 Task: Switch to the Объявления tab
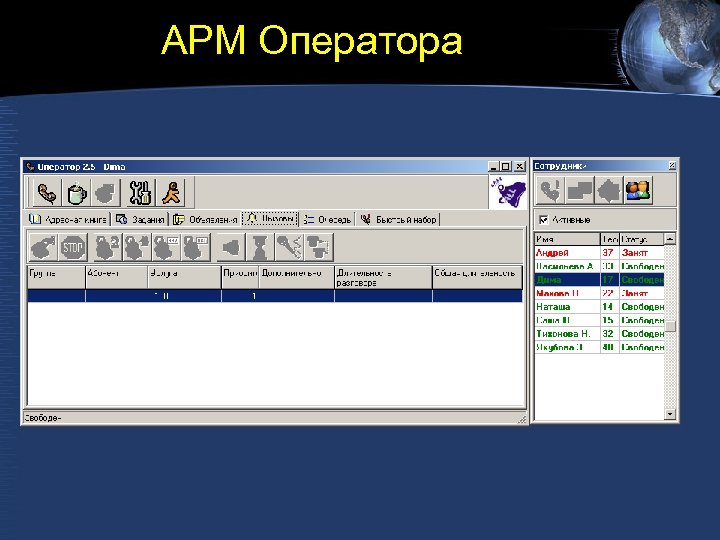click(206, 219)
